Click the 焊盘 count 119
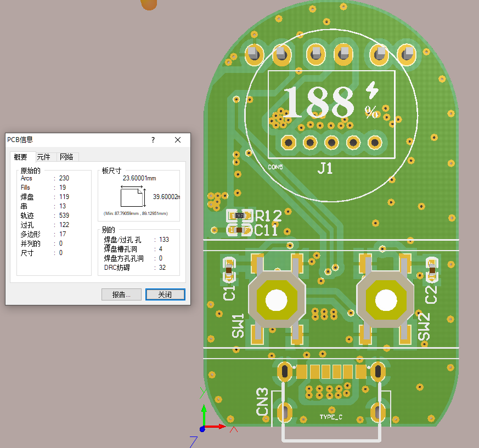 64,197
